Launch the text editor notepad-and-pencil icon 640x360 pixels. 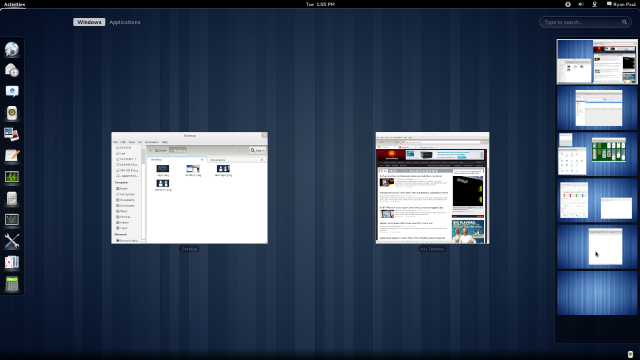click(12, 156)
